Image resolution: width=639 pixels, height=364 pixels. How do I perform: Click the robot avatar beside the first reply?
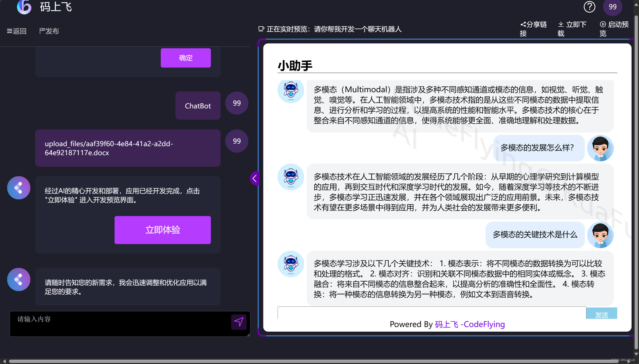click(x=291, y=90)
